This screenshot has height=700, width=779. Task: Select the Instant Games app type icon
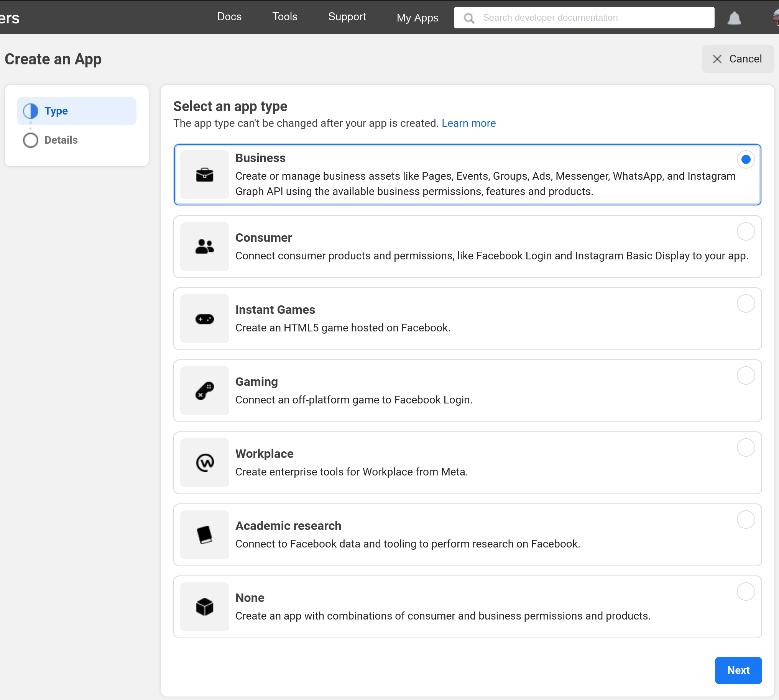pyautogui.click(x=205, y=318)
